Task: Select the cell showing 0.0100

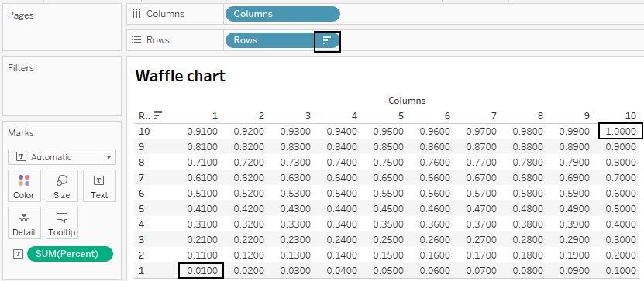Action: pos(201,271)
